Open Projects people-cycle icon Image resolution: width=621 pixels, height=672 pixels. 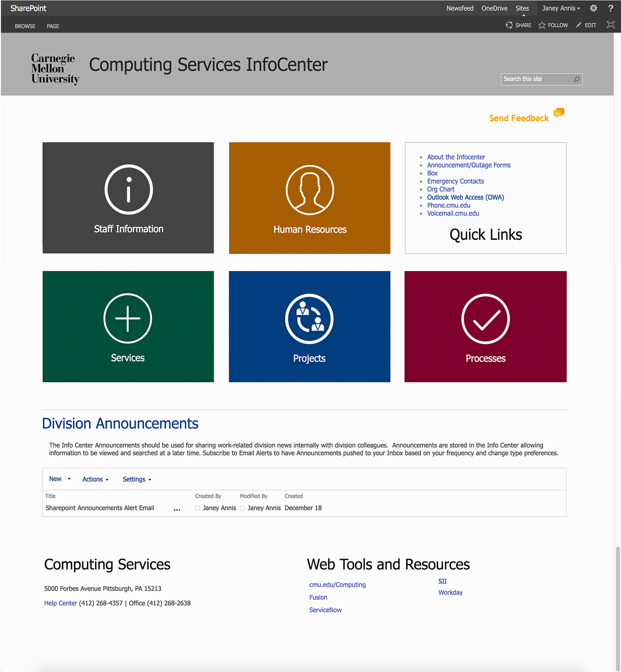[x=309, y=319]
